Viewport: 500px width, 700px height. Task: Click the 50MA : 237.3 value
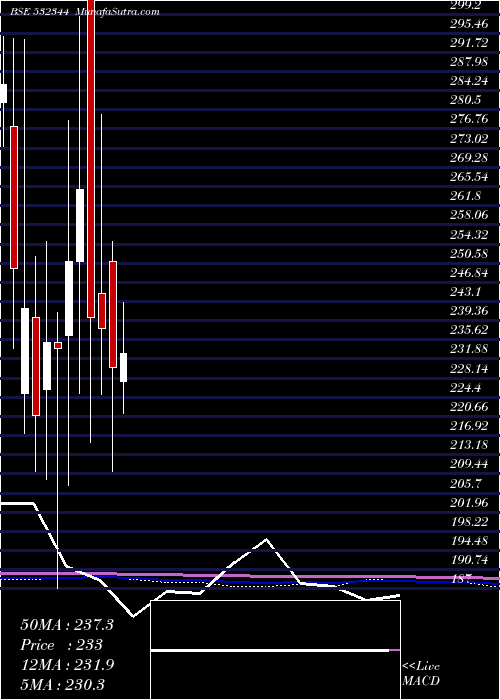[x=67, y=625]
